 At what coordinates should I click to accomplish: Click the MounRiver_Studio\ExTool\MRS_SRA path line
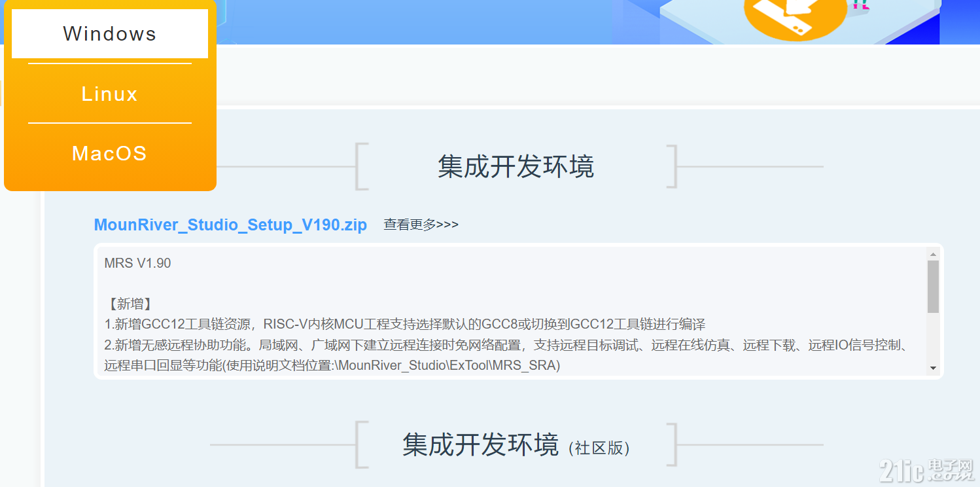tap(332, 365)
